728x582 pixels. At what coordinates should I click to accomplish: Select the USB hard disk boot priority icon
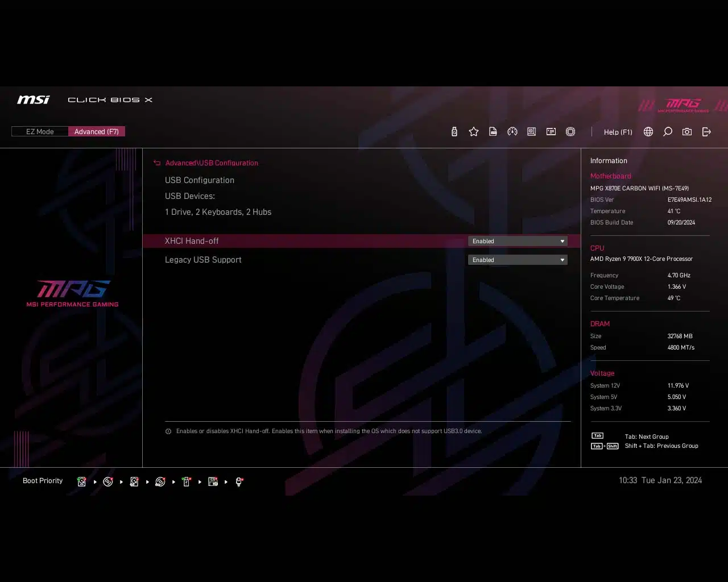tap(134, 482)
